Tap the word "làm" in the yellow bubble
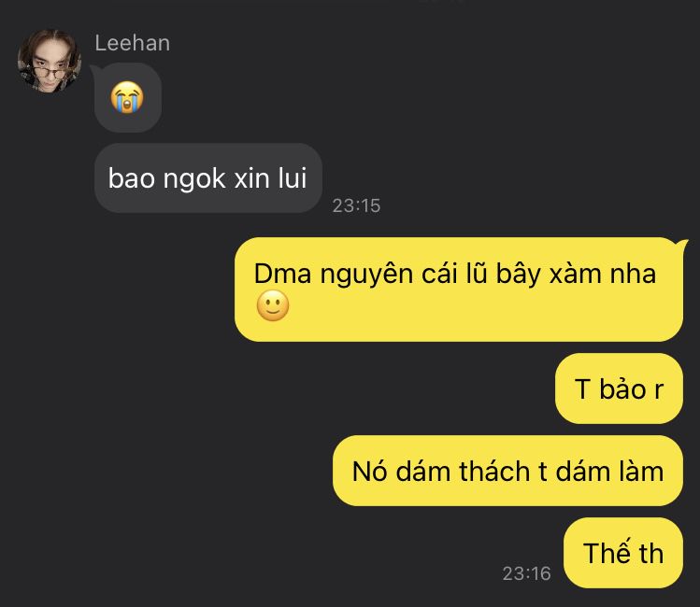The height and width of the screenshot is (607, 700). pos(641,471)
